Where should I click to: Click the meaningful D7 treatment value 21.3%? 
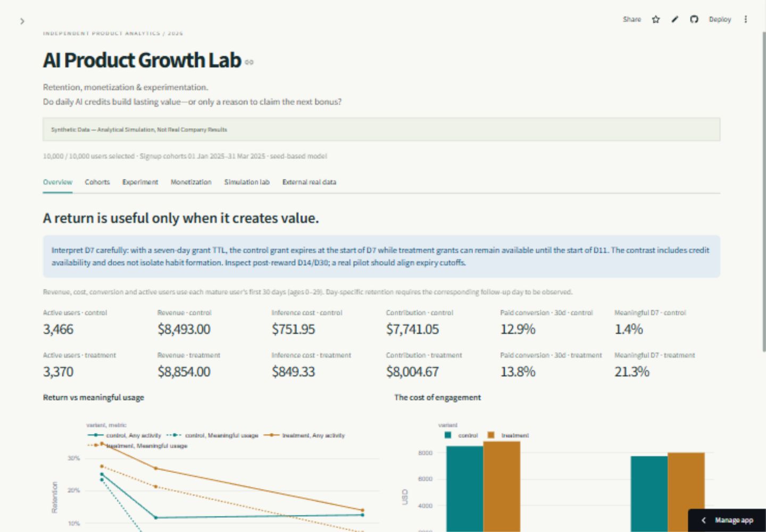[632, 372]
